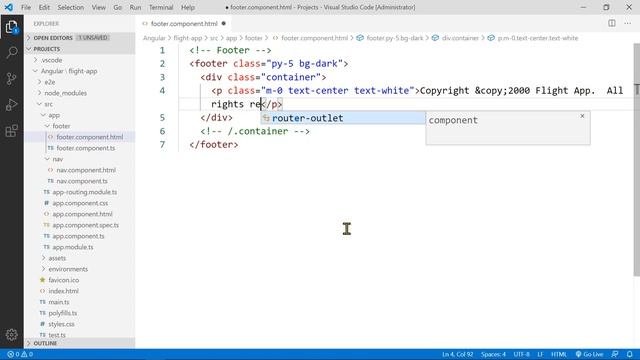The image size is (640, 360).
Task: Open app.component.css file
Action: 80,203
